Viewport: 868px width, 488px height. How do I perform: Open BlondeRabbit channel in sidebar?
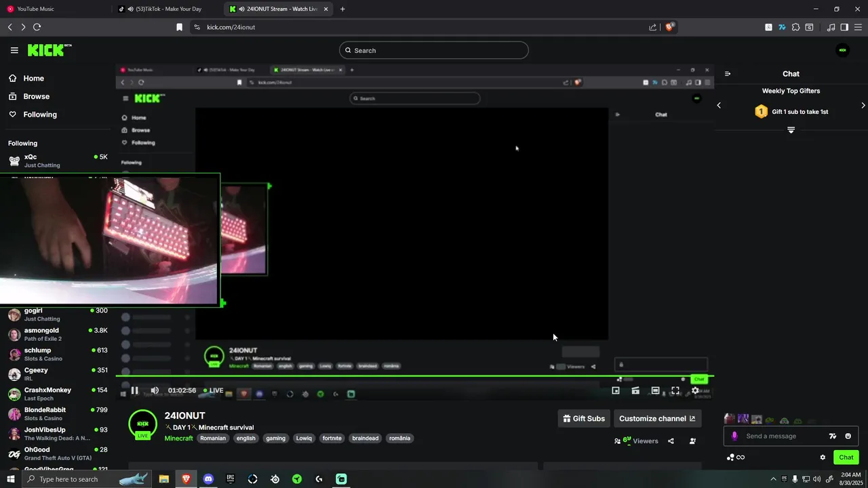pos(58,413)
